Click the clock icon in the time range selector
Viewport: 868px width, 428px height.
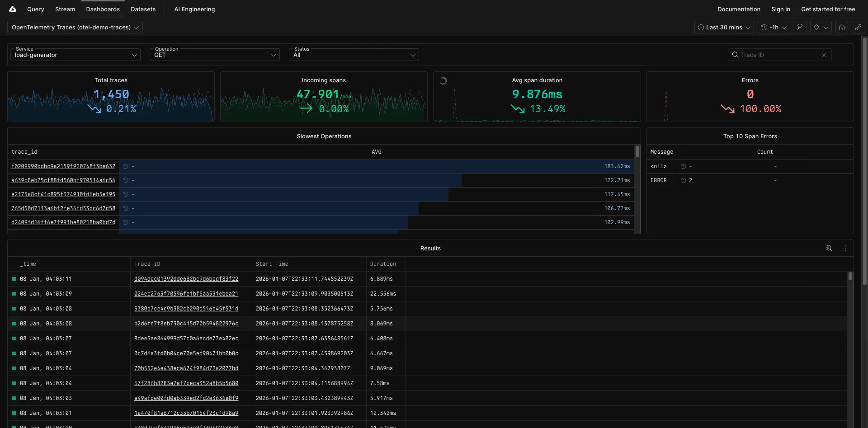click(700, 27)
